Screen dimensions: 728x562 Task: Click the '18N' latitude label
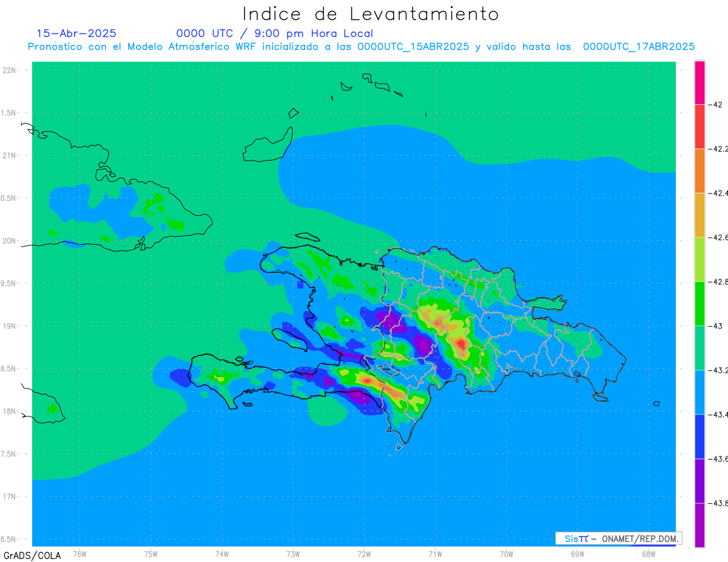(10, 411)
